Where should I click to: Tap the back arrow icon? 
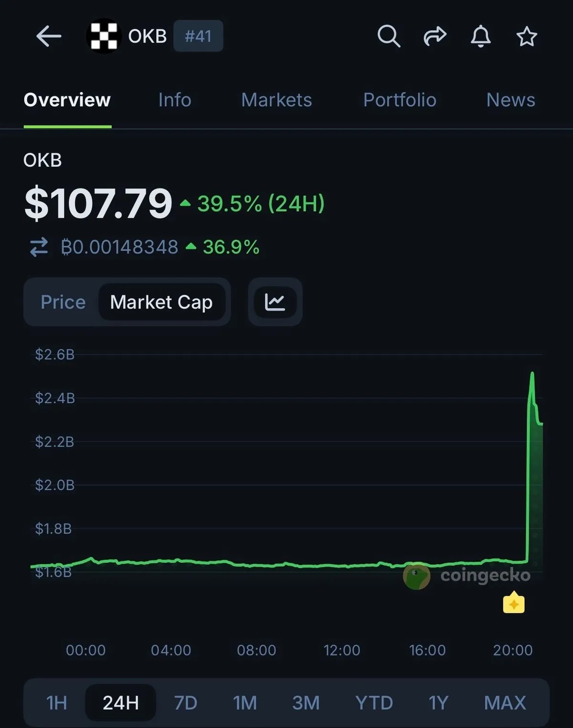point(49,36)
